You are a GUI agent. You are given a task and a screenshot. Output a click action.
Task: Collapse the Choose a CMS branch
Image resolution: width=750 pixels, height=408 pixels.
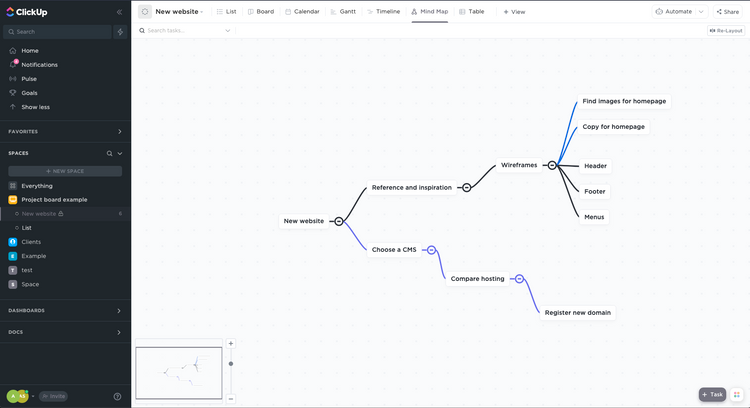click(x=431, y=250)
